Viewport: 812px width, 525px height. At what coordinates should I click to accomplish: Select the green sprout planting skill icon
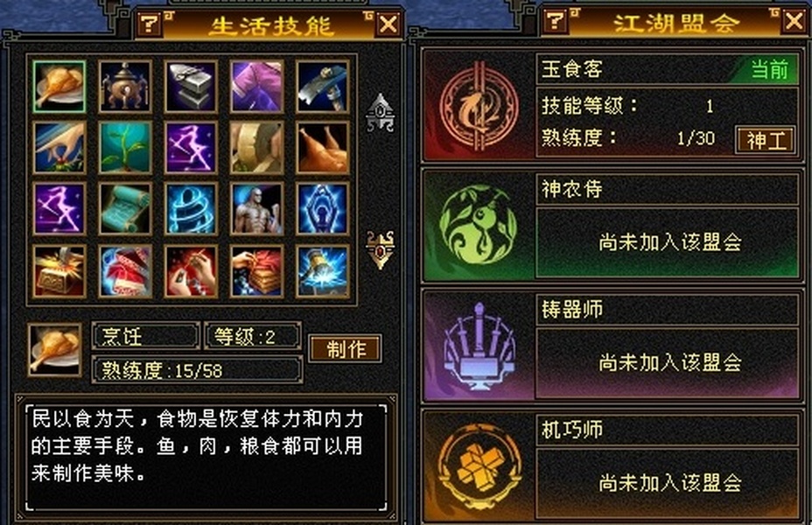(125, 148)
